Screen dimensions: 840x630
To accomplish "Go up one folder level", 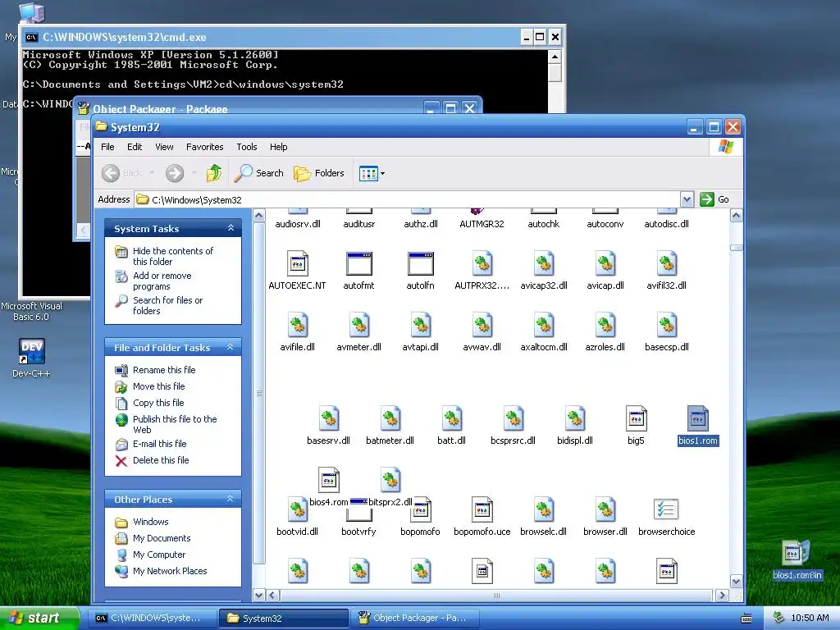I will click(x=214, y=173).
